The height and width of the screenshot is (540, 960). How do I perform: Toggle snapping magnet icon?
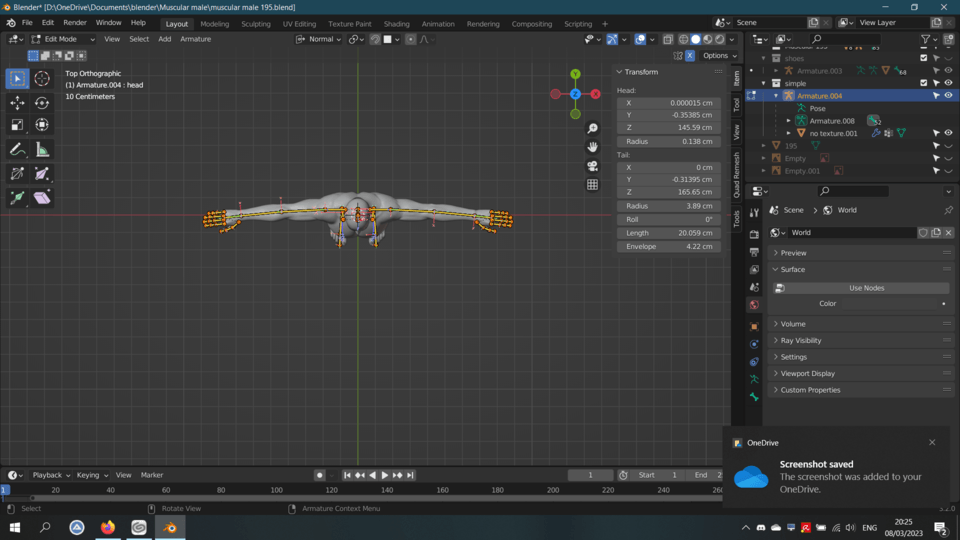coord(375,39)
